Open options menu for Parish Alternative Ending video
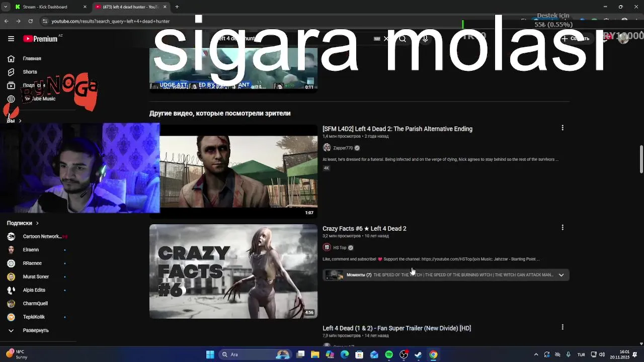The image size is (644, 362). tap(562, 128)
